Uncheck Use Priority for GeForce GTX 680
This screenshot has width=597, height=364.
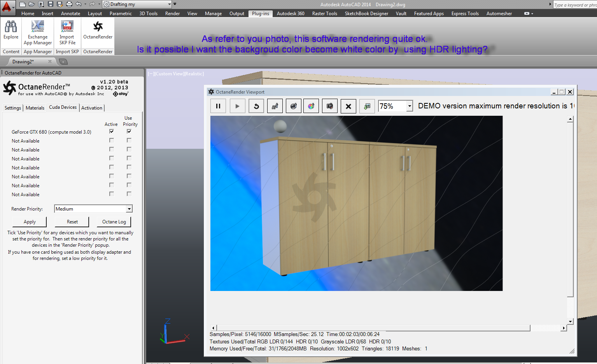point(129,131)
